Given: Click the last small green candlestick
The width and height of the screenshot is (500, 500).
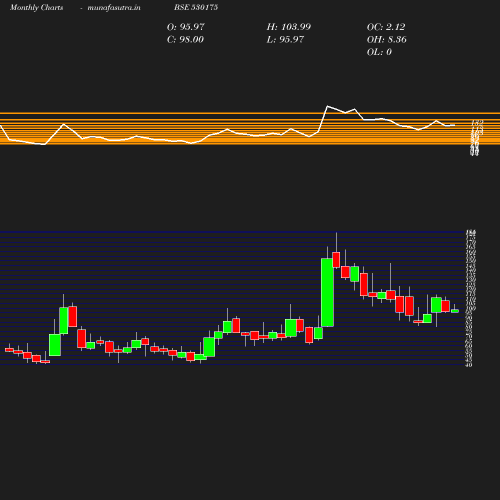Looking at the screenshot, I should pyautogui.click(x=455, y=311).
